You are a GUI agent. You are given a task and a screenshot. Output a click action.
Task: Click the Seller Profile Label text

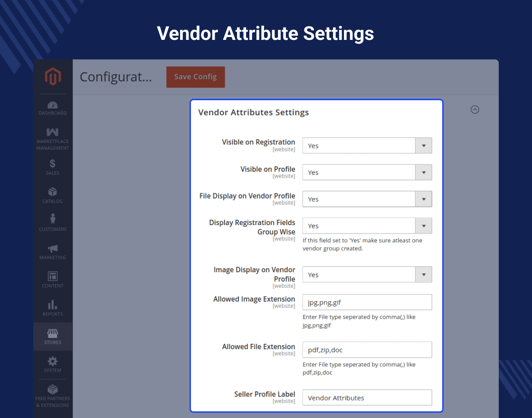(x=265, y=394)
